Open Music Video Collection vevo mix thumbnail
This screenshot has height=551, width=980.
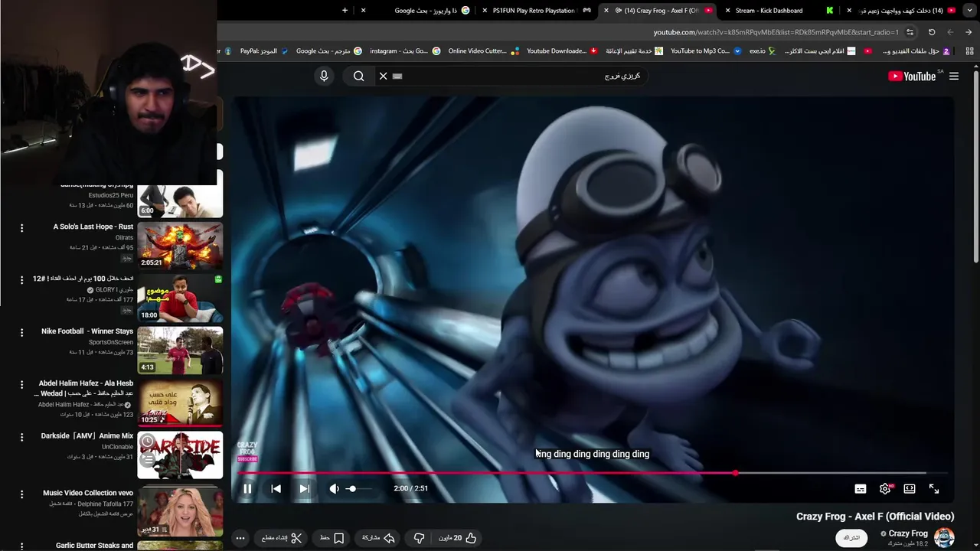point(180,511)
